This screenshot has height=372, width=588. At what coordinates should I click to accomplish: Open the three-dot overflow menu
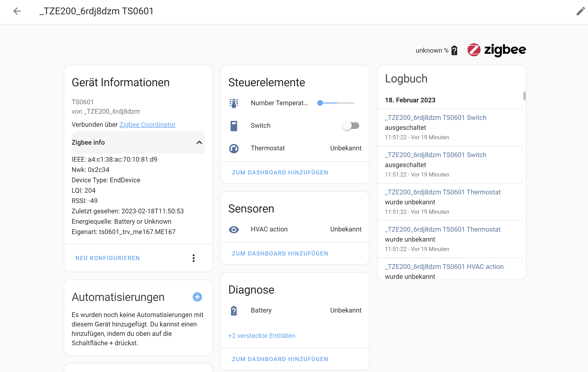(193, 258)
